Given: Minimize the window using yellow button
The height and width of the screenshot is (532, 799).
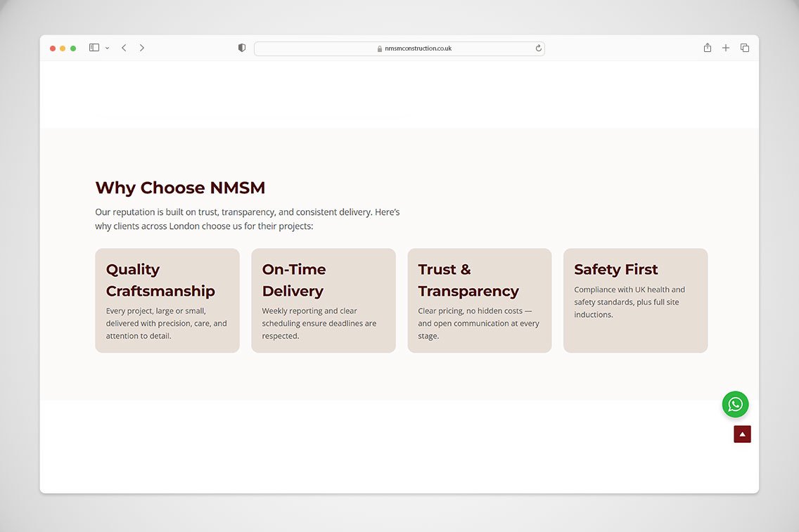Looking at the screenshot, I should coord(63,48).
